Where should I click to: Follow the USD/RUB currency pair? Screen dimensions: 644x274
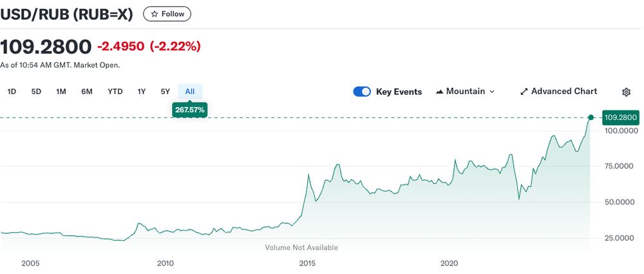click(167, 14)
